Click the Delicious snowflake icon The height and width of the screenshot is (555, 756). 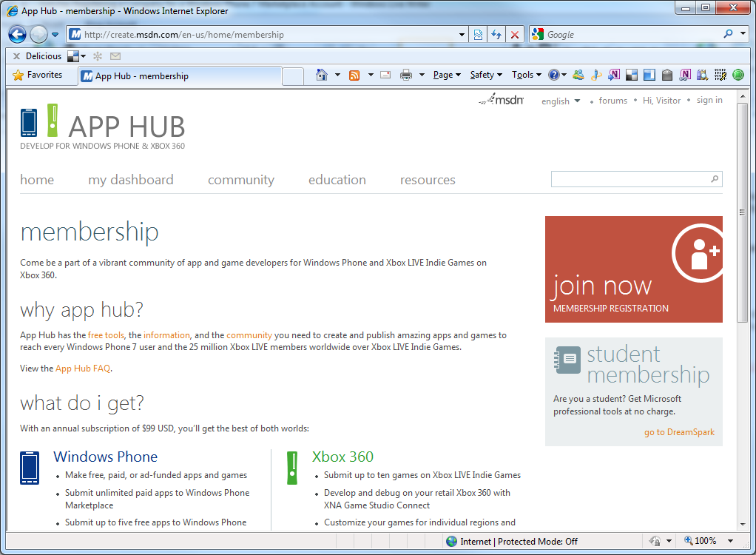pos(98,56)
